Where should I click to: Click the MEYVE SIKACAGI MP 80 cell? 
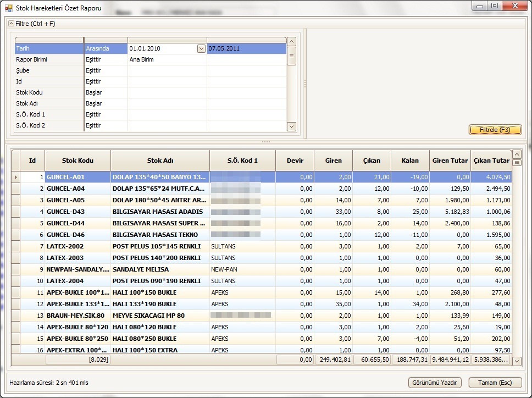(x=160, y=316)
